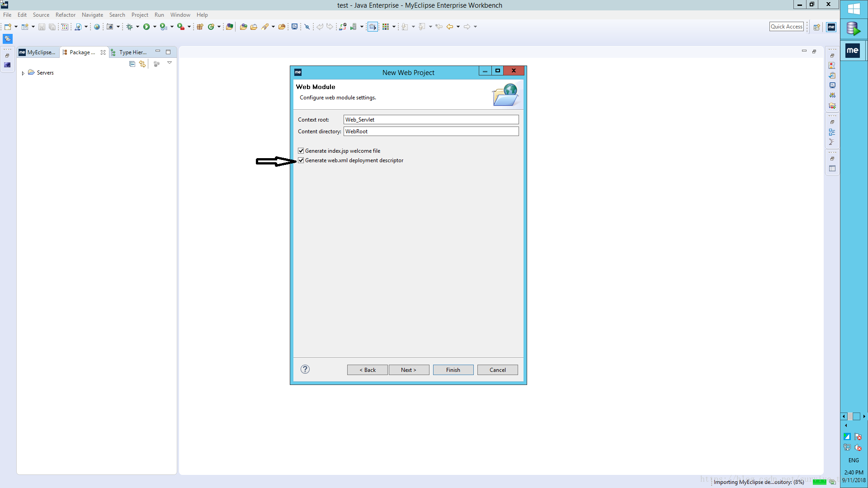
Task: Open the web browser globe icon
Action: pyautogui.click(x=96, y=27)
